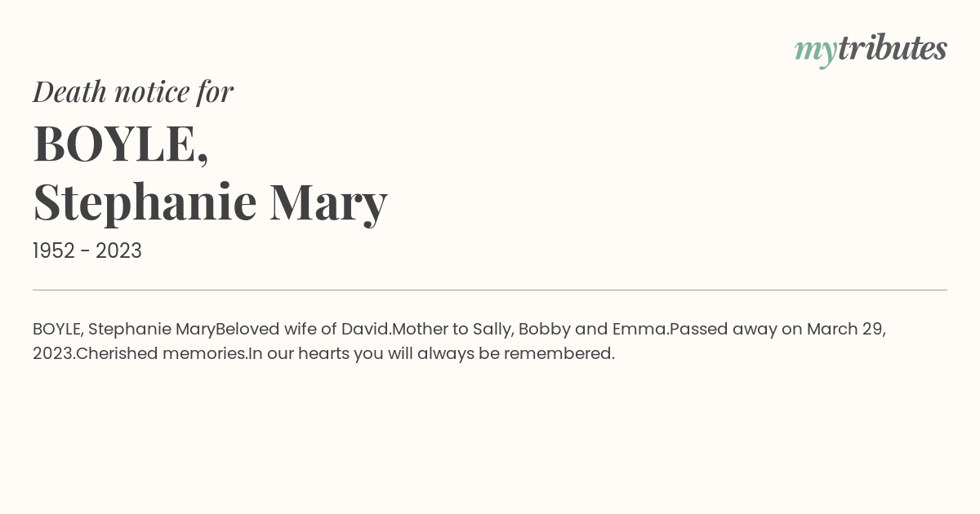Image resolution: width=980 pixels, height=514 pixels.
Task: Select the "Death notice for" italic heading
Action: click(133, 91)
